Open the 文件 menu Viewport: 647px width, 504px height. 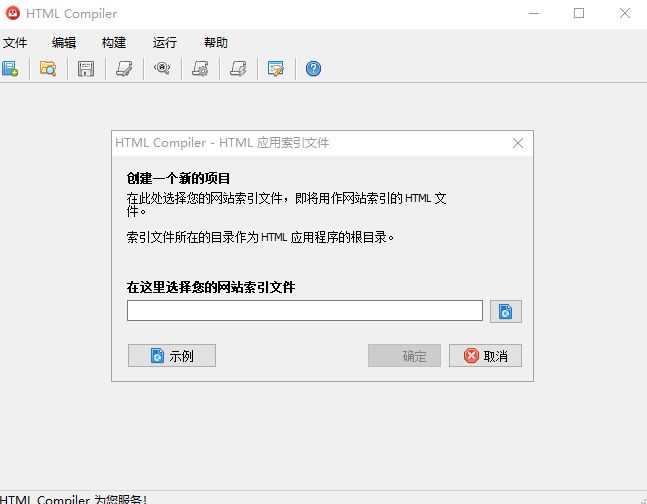click(15, 43)
